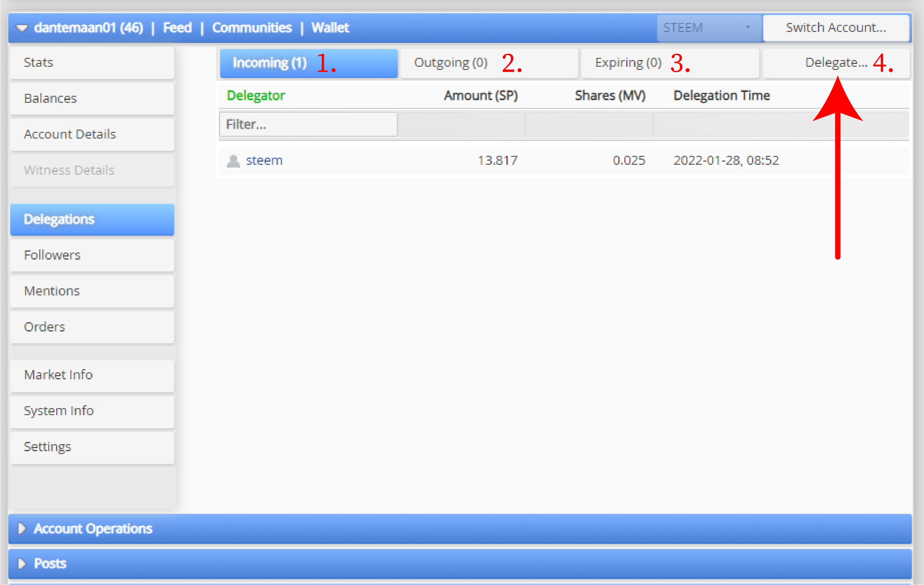This screenshot has height=585, width=924.
Task: Open dantemaan01 (46) account link
Action: [89, 27]
